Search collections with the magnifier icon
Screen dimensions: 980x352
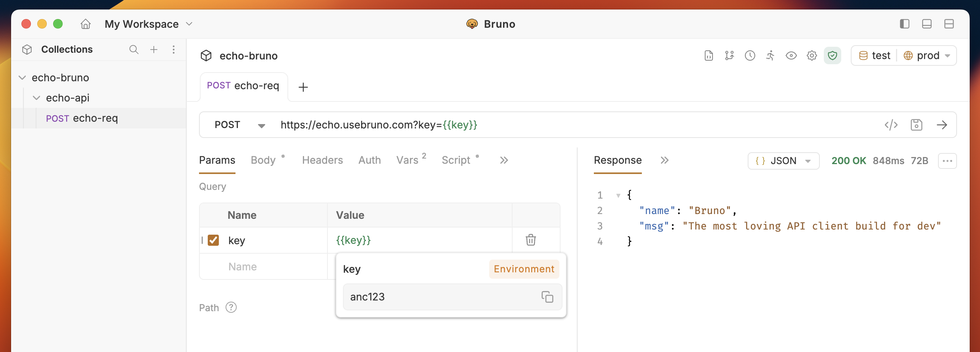[134, 50]
